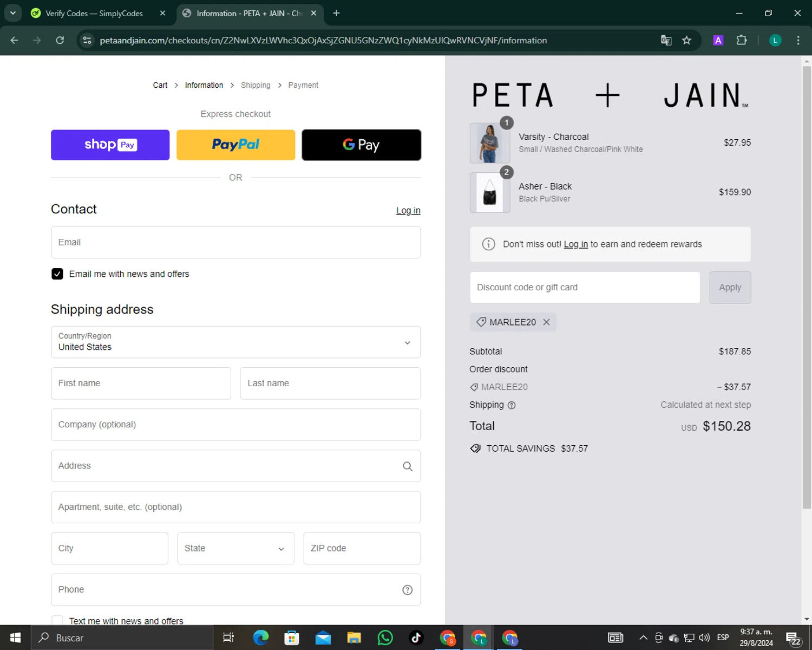Open notification center with 22 badge
The image size is (812, 650).
pyautogui.click(x=794, y=638)
